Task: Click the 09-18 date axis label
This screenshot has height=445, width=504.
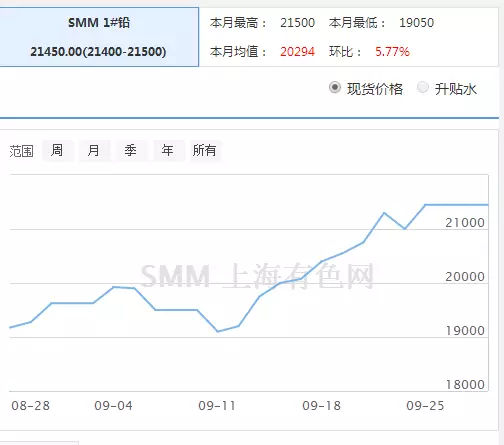Action: pyautogui.click(x=322, y=406)
